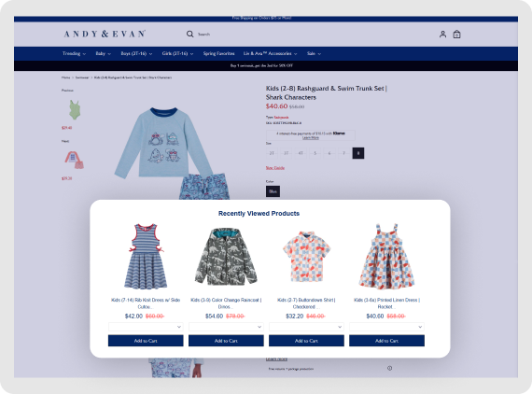Open the Printed Linen Dress product image
The image size is (532, 394).
(386, 257)
